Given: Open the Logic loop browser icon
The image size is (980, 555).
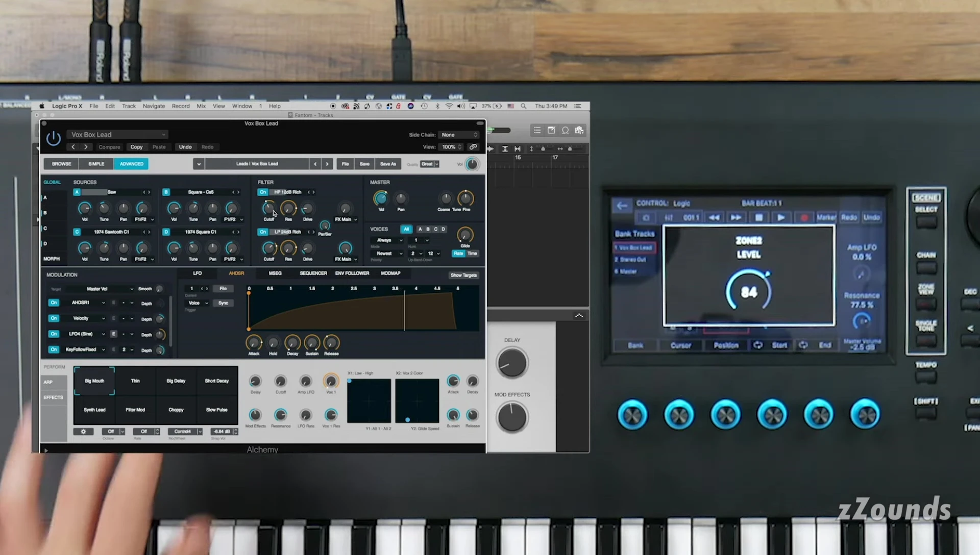Looking at the screenshot, I should click(x=565, y=131).
